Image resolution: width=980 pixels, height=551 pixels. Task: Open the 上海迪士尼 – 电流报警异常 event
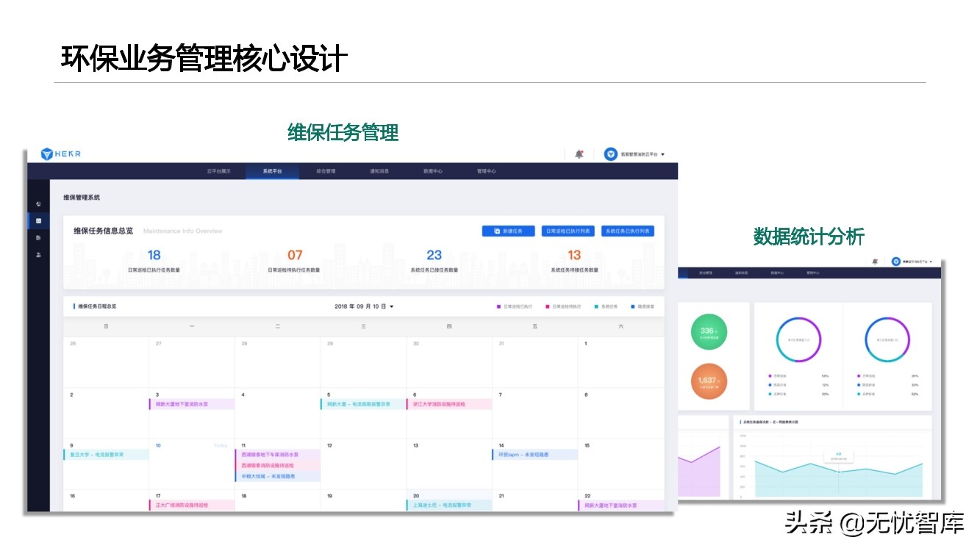coord(448,505)
